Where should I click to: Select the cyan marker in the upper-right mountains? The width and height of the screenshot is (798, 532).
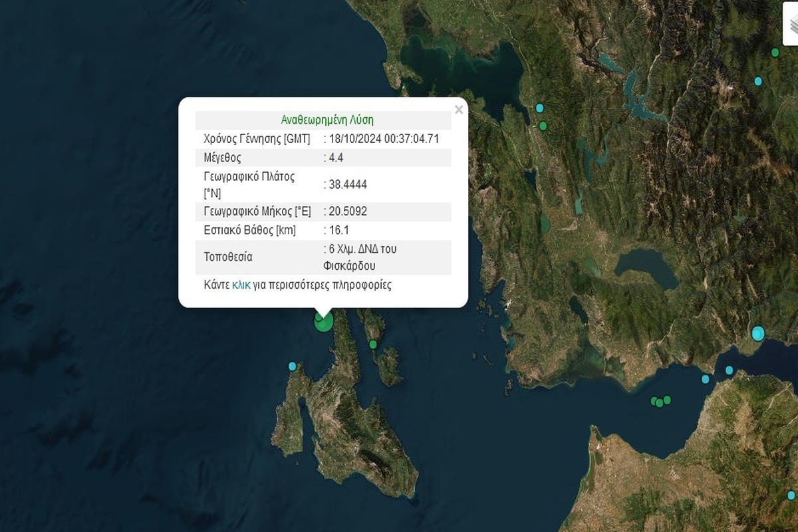pyautogui.click(x=758, y=81)
